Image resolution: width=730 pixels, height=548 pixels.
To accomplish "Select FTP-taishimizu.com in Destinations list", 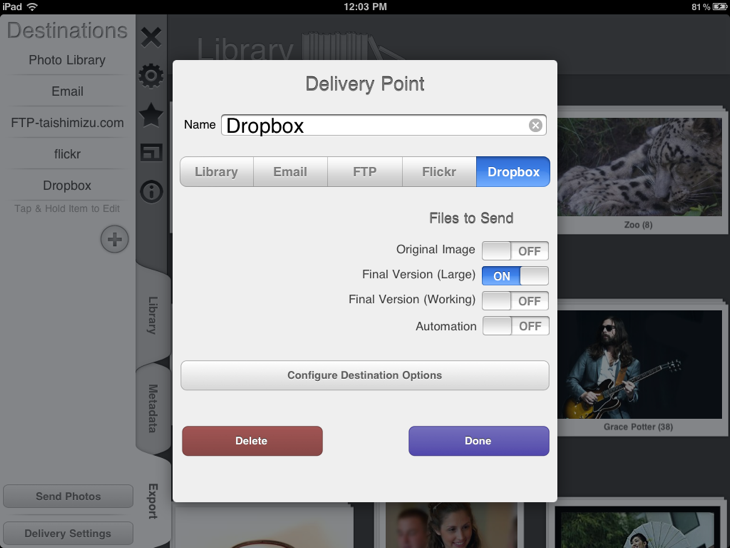I will [67, 123].
